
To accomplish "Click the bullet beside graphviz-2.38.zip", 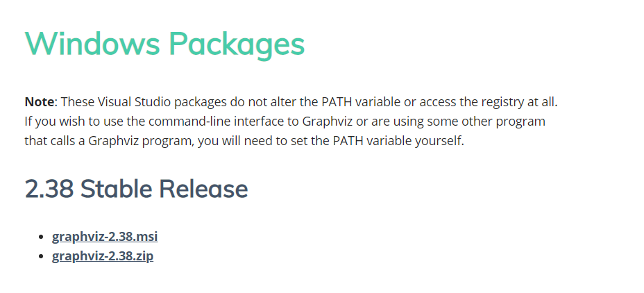I will (x=41, y=256).
